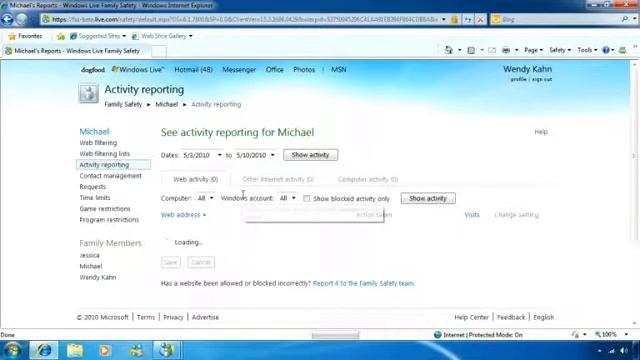
Task: Enable Show blocked activity only checkbox
Action: tap(307, 199)
